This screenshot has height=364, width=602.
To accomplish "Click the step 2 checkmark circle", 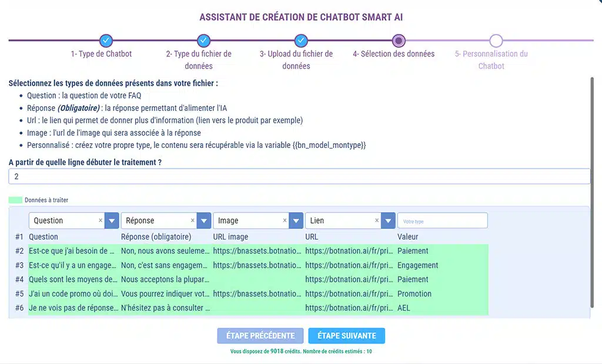I will tap(203, 41).
